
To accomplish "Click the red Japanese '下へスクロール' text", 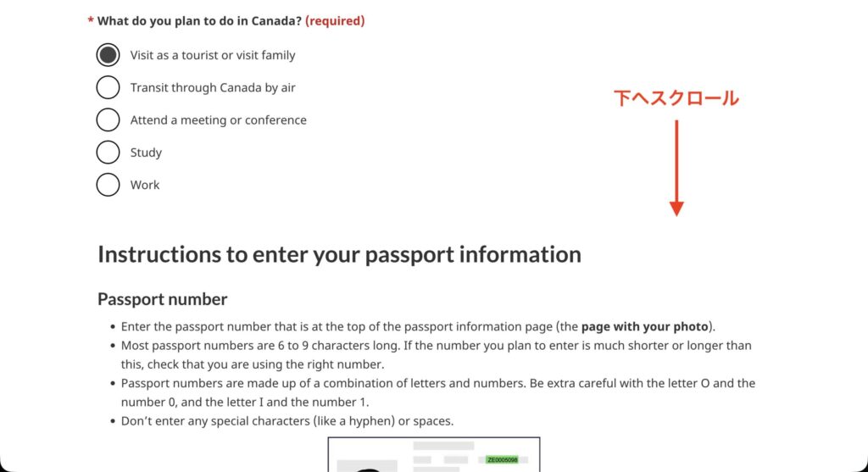I will click(676, 99).
